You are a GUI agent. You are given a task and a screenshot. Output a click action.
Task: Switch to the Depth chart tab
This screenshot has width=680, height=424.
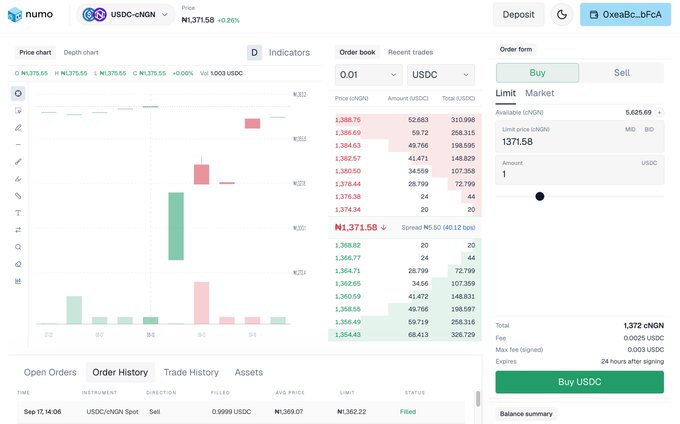click(x=81, y=52)
